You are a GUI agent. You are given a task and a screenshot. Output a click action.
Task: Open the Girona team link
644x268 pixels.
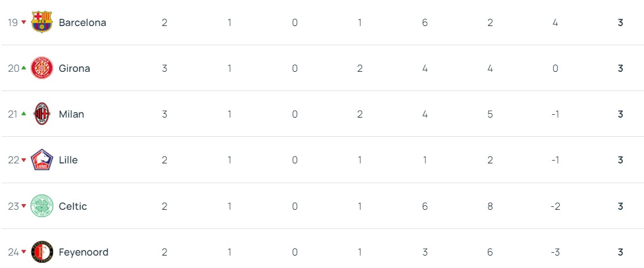click(x=74, y=68)
